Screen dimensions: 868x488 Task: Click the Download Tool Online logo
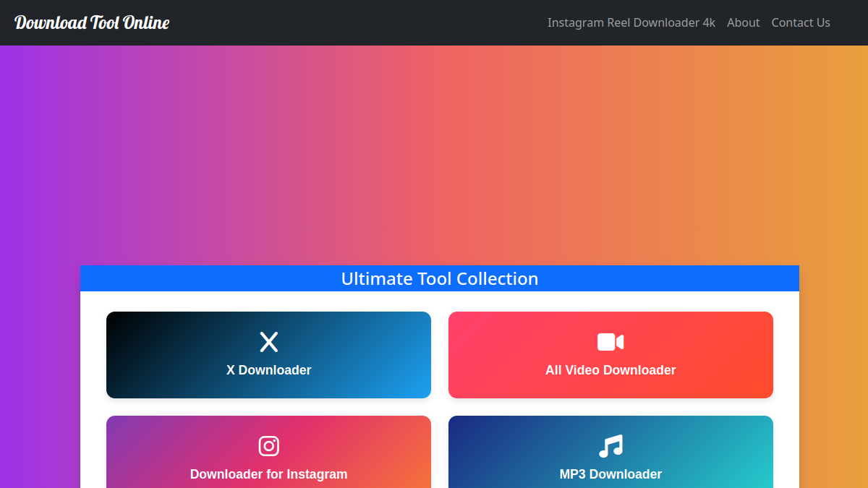92,22
